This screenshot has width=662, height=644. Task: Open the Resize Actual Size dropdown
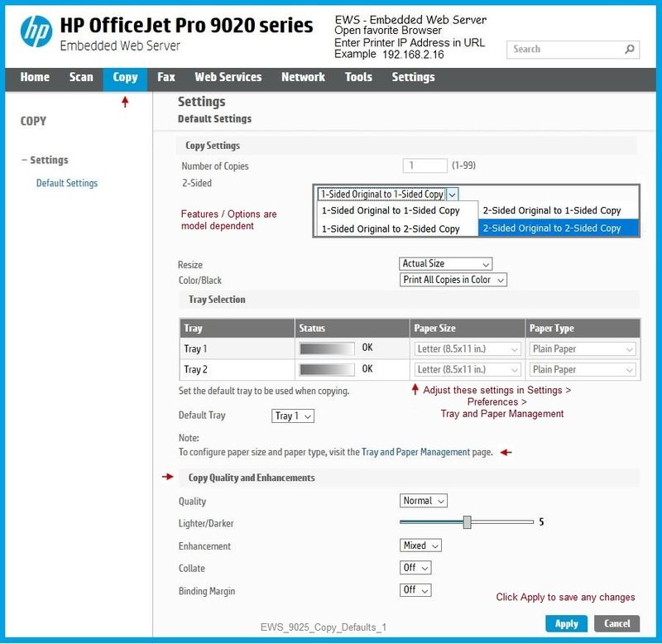click(445, 264)
